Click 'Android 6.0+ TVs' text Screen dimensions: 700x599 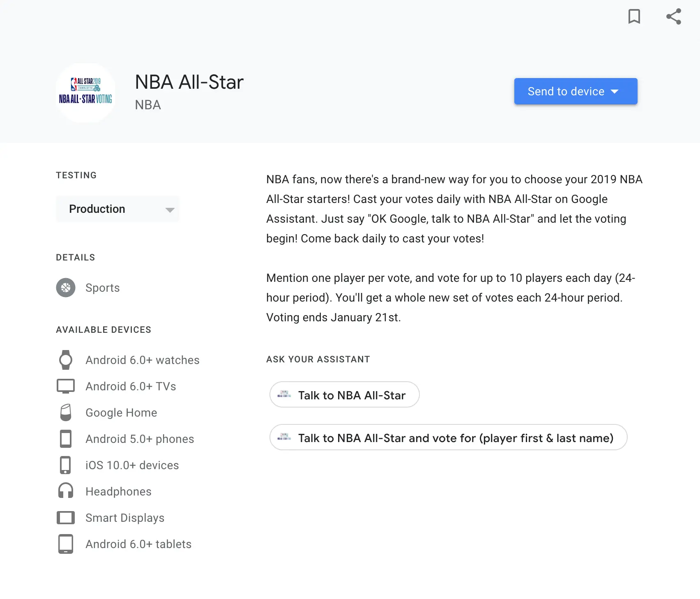point(131,386)
